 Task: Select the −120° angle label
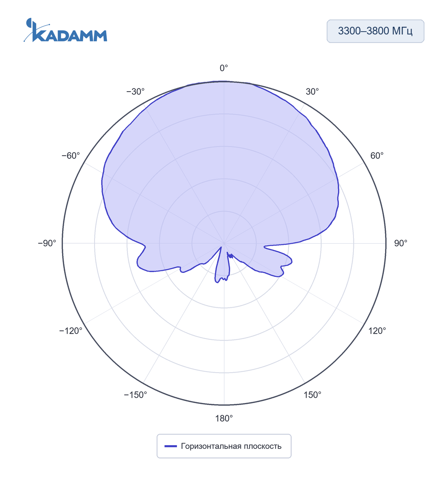(71, 331)
